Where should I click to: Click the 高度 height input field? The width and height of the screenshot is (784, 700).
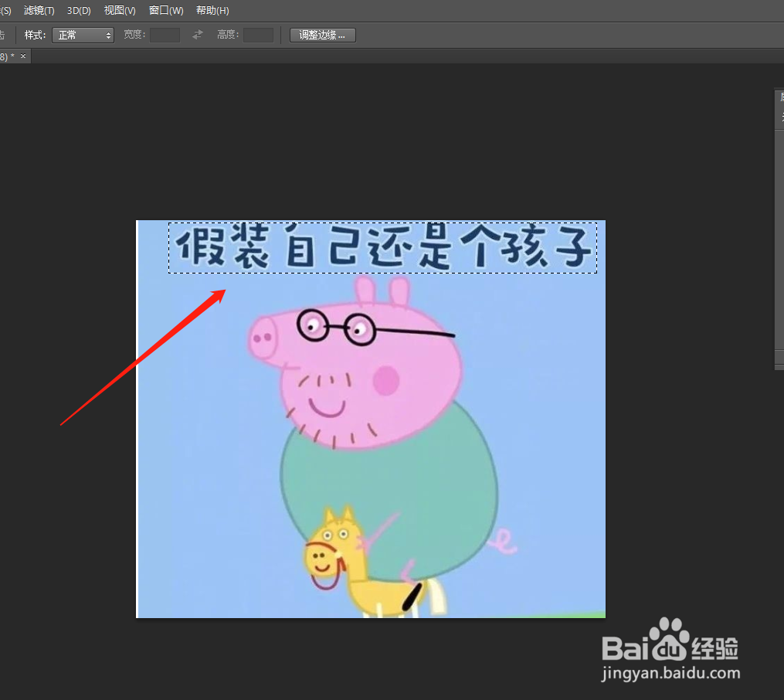pos(258,35)
